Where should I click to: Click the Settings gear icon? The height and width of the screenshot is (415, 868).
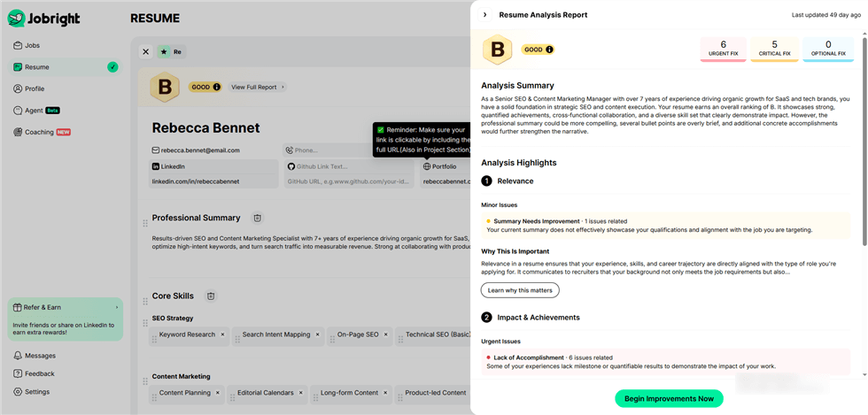pyautogui.click(x=18, y=392)
